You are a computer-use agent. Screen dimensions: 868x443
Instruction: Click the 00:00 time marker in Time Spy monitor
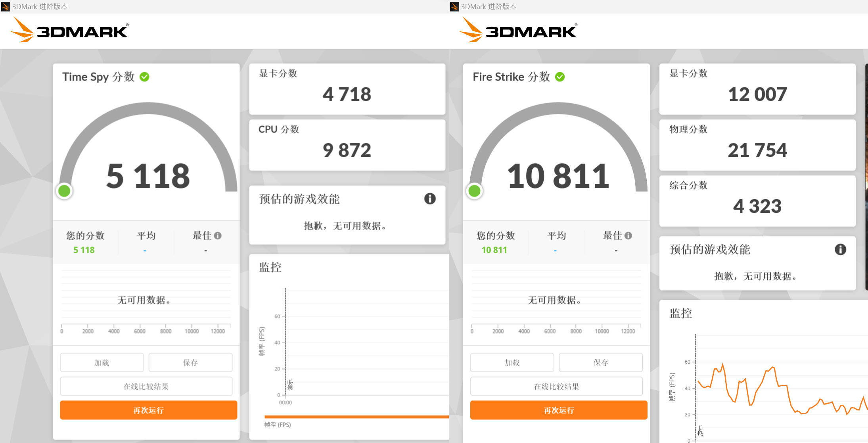click(x=286, y=403)
